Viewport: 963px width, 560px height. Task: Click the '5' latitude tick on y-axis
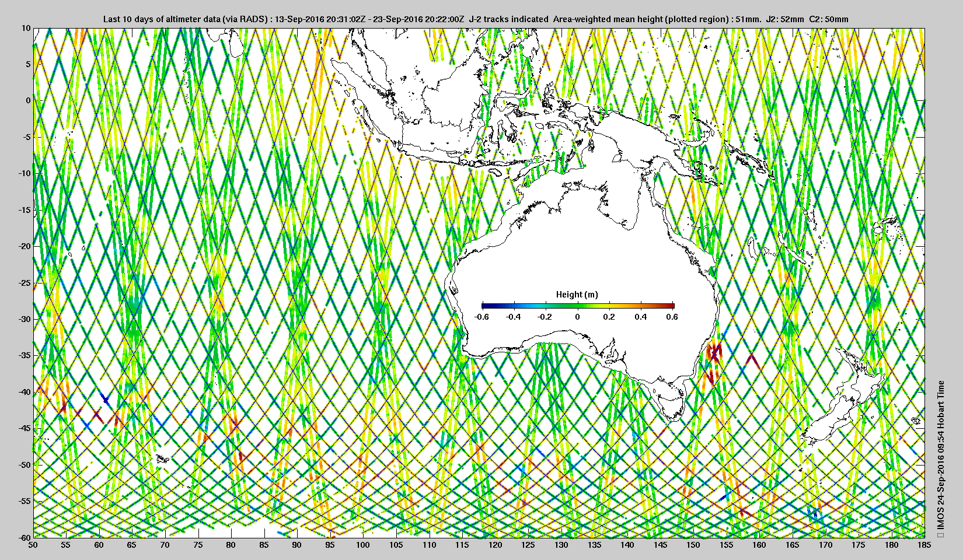[x=27, y=64]
